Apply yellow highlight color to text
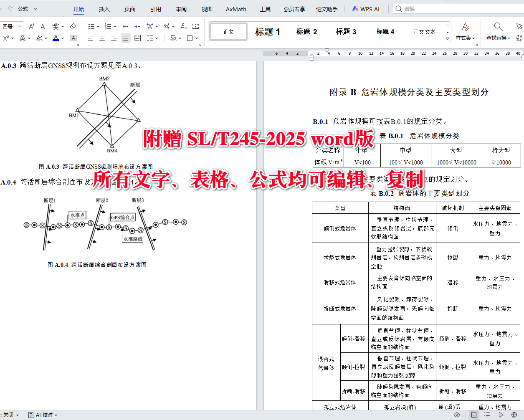This screenshot has height=420, width=524. tap(39, 38)
